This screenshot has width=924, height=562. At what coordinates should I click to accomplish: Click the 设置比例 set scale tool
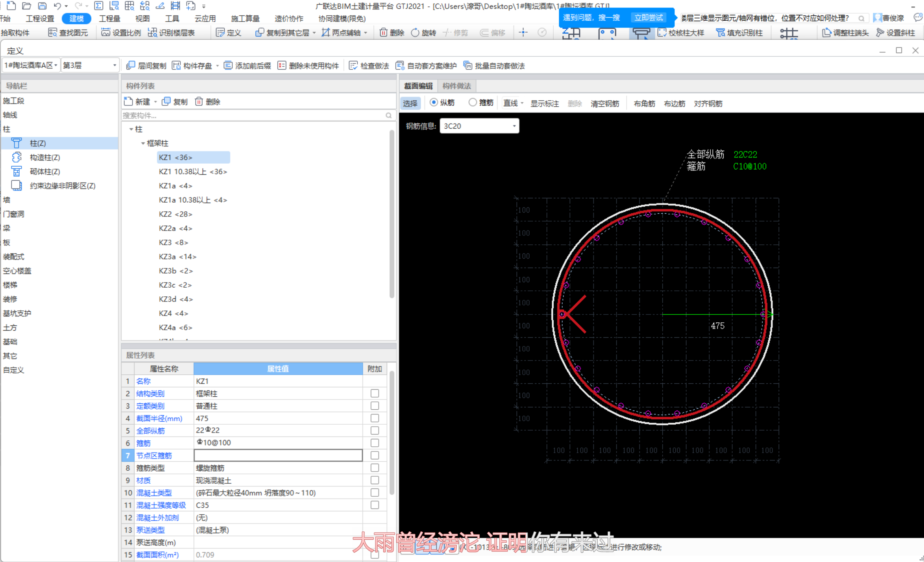pos(121,33)
